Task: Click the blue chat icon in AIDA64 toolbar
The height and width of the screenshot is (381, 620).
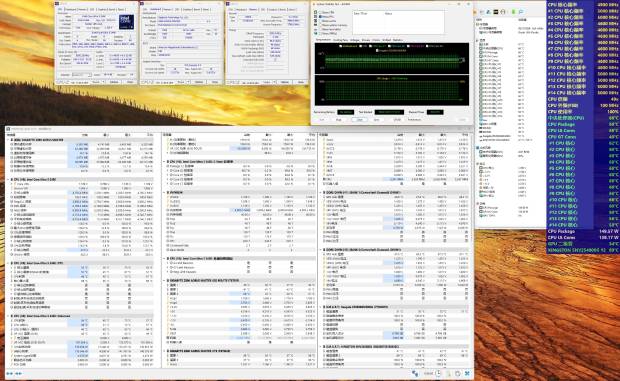Action: pos(521,12)
